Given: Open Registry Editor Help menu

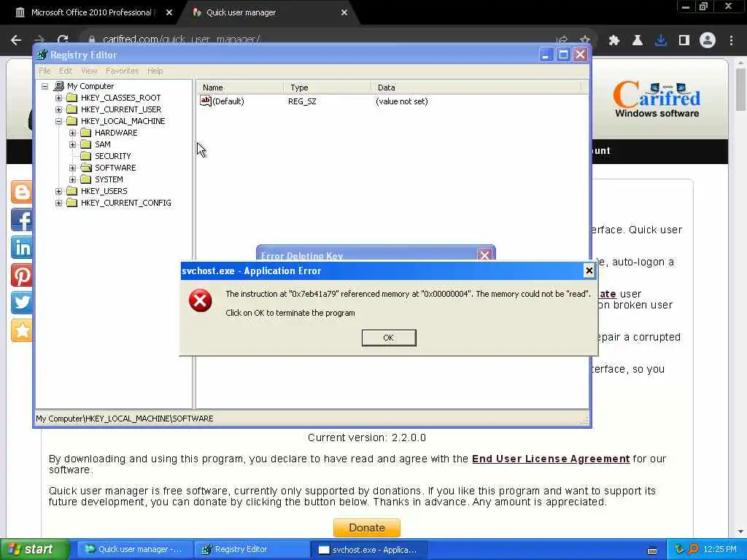Looking at the screenshot, I should point(155,71).
